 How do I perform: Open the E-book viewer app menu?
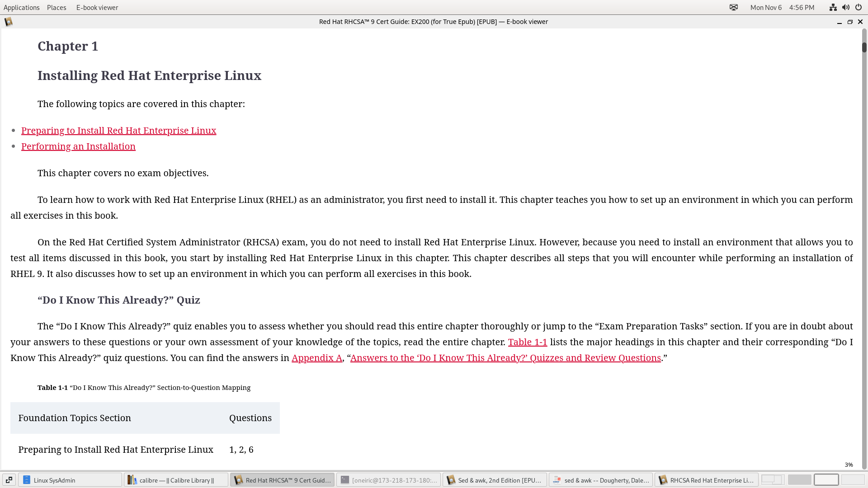(97, 7)
